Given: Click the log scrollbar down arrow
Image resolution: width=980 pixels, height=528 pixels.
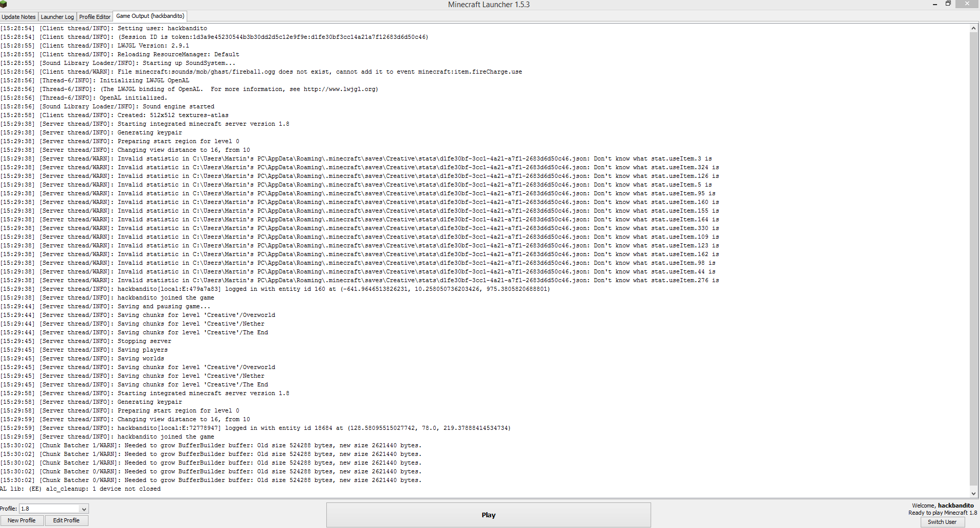Looking at the screenshot, I should (x=973, y=493).
